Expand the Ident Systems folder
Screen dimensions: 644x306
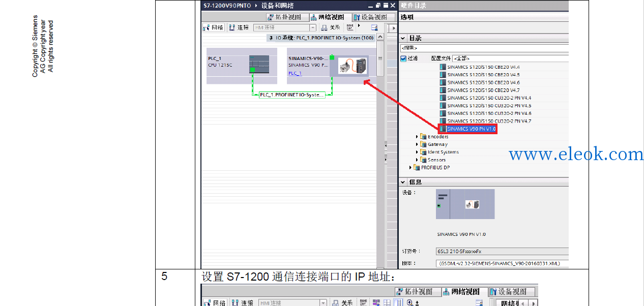[x=417, y=152]
